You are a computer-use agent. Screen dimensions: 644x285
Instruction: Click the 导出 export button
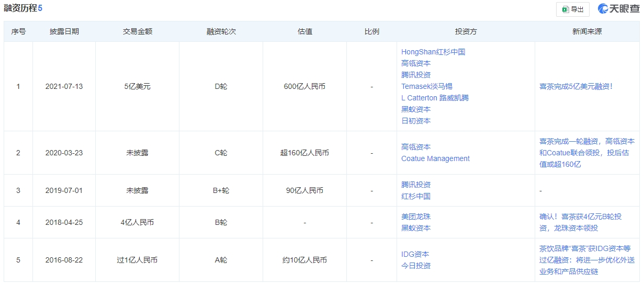pos(572,9)
